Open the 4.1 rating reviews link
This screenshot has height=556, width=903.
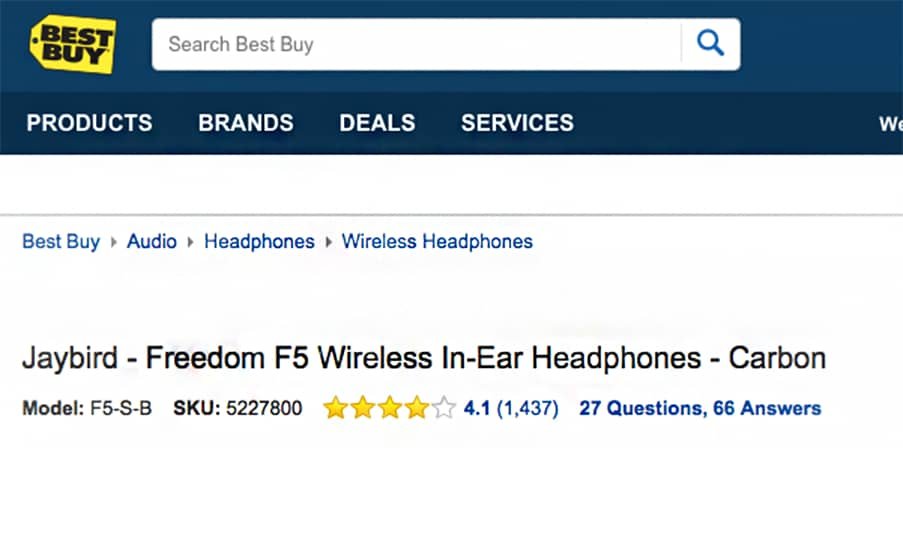[x=477, y=408]
